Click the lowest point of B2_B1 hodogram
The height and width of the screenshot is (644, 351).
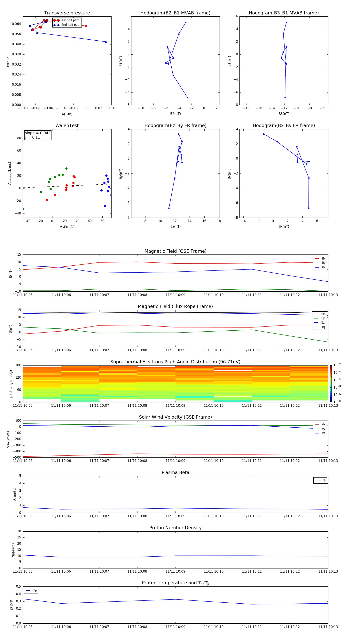click(x=187, y=98)
